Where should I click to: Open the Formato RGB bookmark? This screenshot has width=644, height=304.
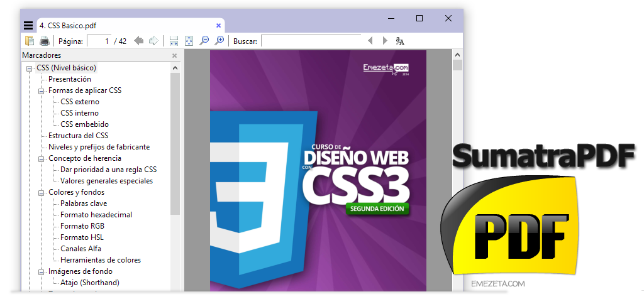82,226
